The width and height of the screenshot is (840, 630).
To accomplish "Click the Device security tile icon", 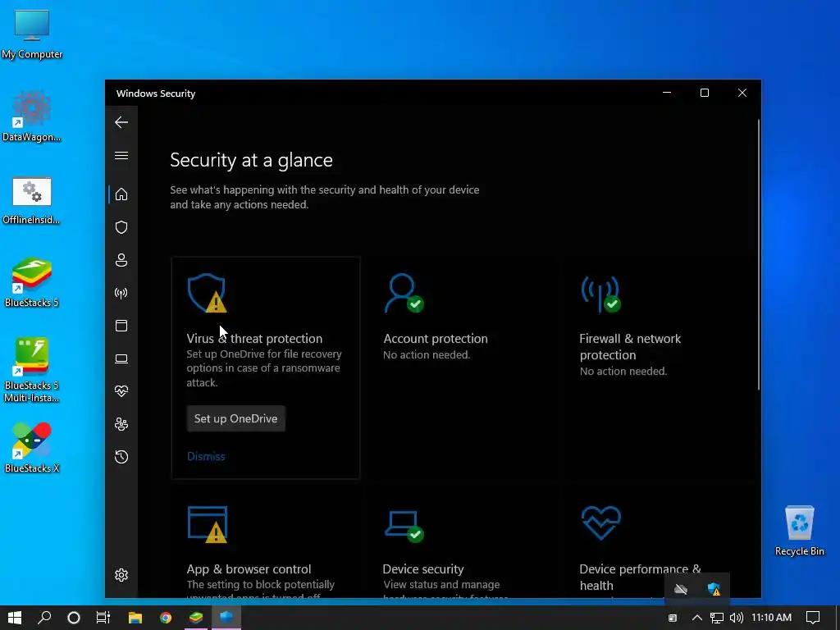I will (x=404, y=527).
